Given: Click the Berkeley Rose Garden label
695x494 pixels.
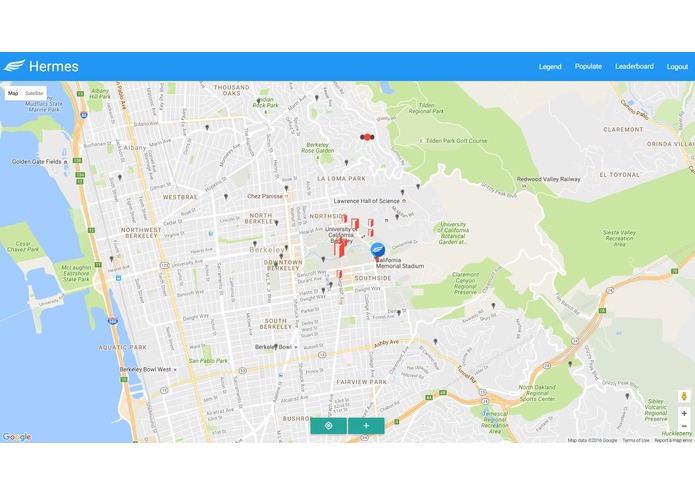Looking at the screenshot, I should (x=317, y=148).
